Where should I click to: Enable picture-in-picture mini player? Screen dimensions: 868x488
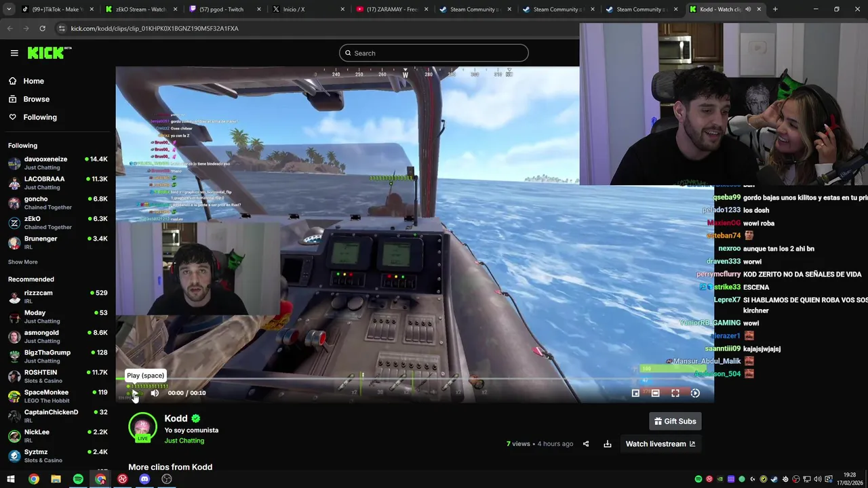pyautogui.click(x=635, y=393)
